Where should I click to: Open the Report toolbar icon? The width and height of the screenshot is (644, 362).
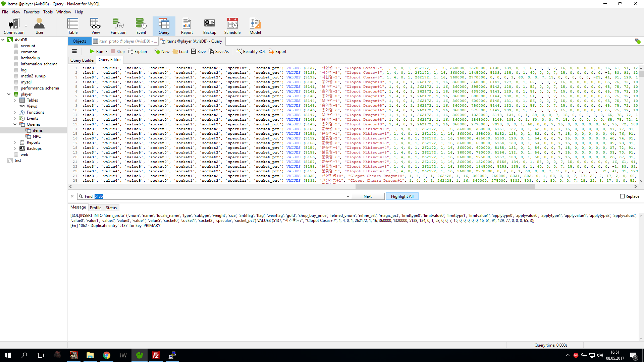click(187, 26)
